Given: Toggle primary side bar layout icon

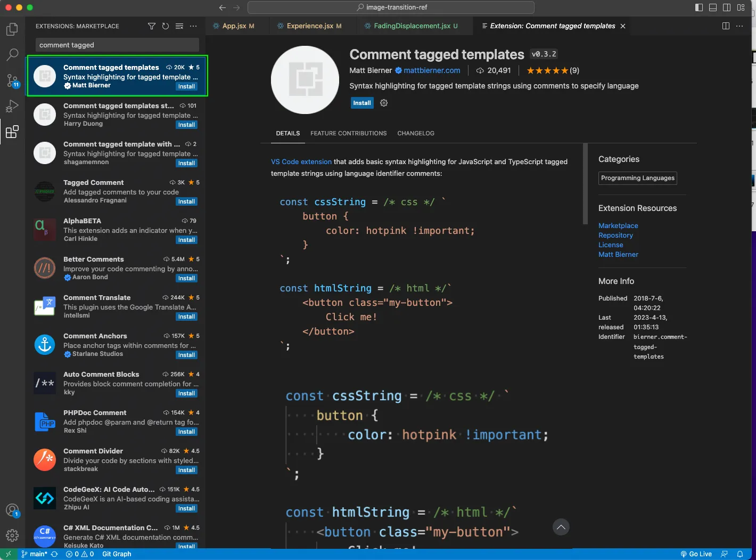Looking at the screenshot, I should (x=699, y=7).
